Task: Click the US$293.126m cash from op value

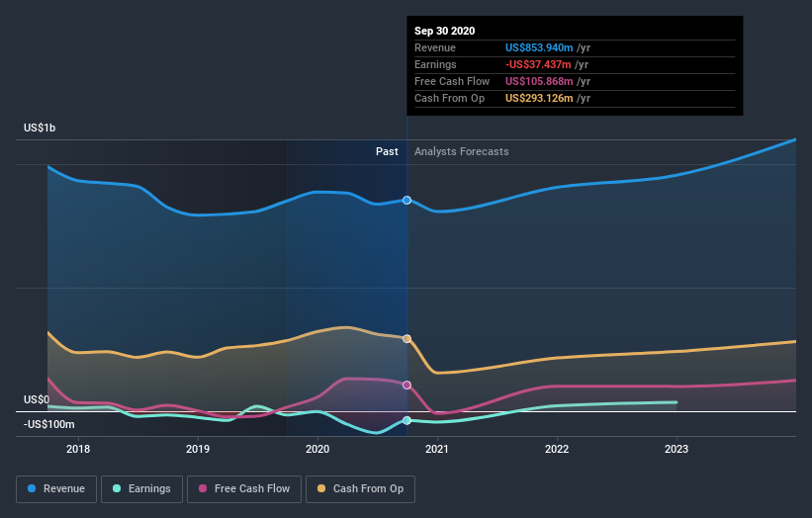Action: pyautogui.click(x=539, y=98)
